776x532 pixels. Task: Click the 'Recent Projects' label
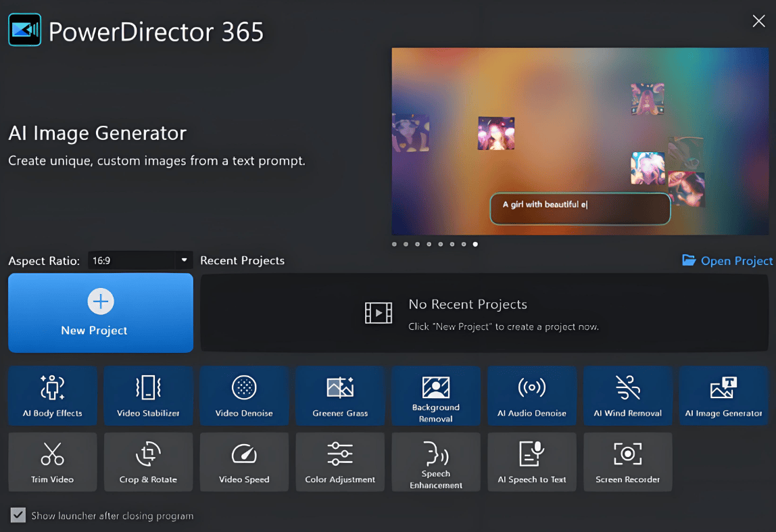tap(243, 260)
